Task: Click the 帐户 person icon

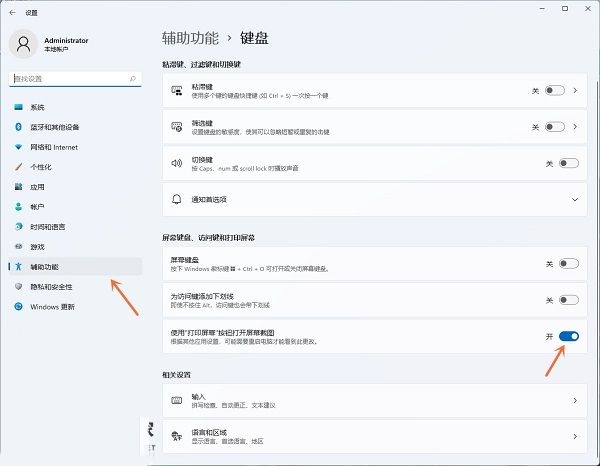Action: tap(18, 206)
